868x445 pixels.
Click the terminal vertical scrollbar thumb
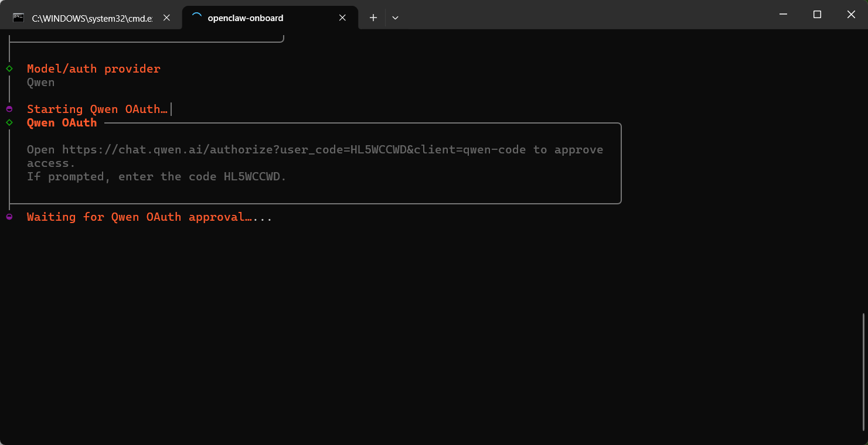pos(863,372)
